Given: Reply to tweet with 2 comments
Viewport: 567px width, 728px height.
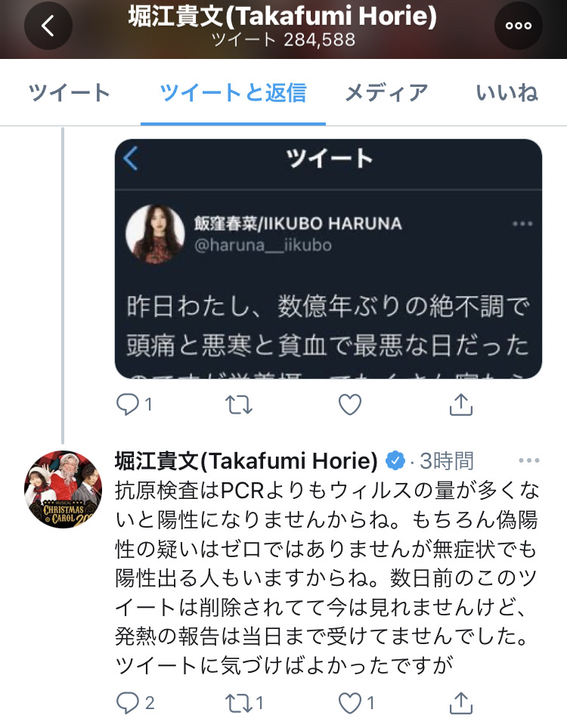Looking at the screenshot, I should [135, 703].
